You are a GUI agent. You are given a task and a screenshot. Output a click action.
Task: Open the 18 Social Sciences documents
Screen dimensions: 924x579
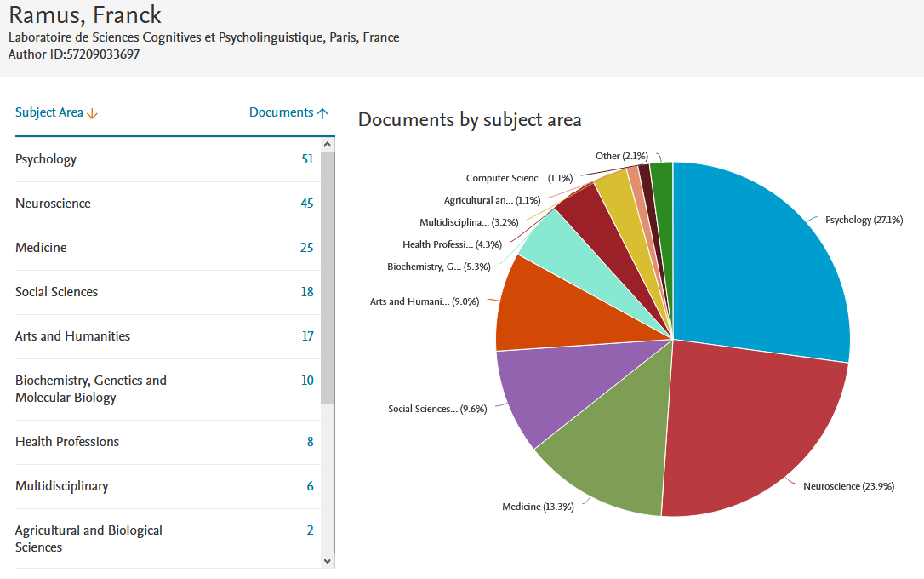pyautogui.click(x=307, y=292)
